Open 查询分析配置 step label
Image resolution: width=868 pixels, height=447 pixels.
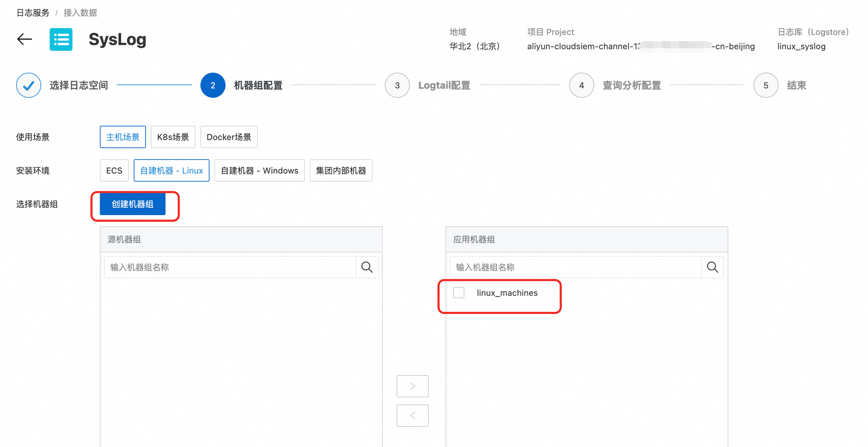click(x=632, y=85)
